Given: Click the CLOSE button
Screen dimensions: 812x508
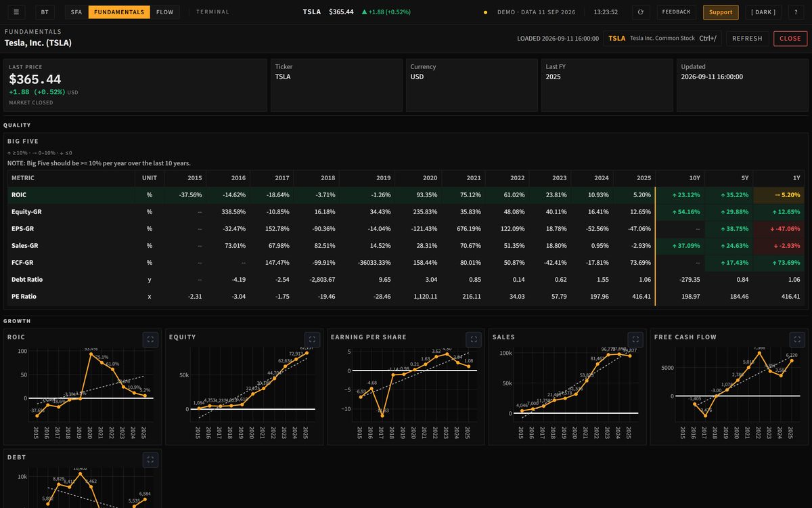Looking at the screenshot, I should (x=790, y=39).
